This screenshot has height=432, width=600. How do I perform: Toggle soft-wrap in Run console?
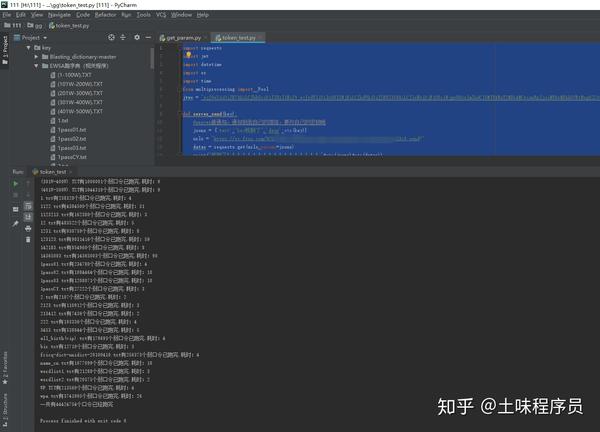[x=28, y=206]
